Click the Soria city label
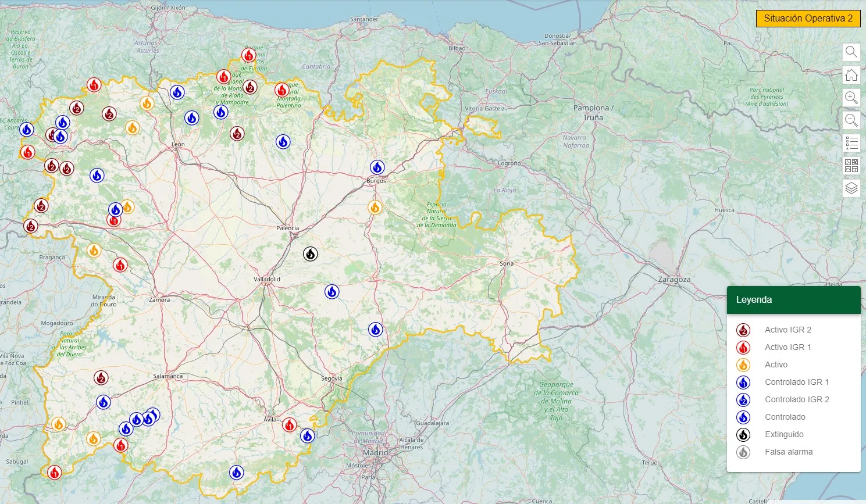The height and width of the screenshot is (504, 866). click(x=507, y=263)
